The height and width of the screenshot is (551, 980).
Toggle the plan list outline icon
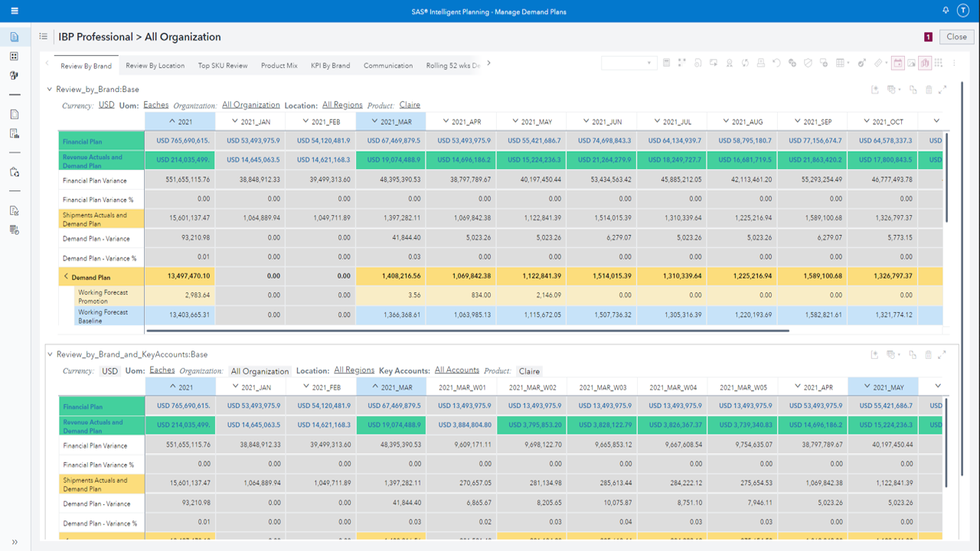point(43,36)
